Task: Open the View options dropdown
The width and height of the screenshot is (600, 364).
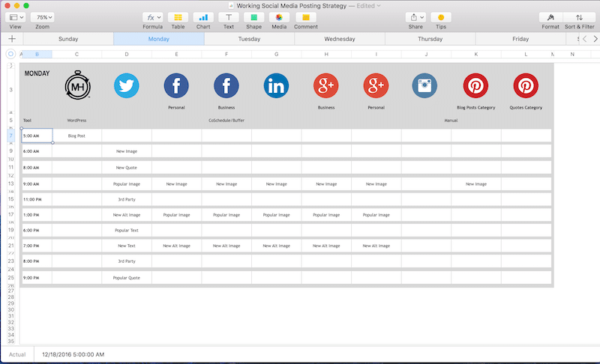Action: [x=16, y=17]
